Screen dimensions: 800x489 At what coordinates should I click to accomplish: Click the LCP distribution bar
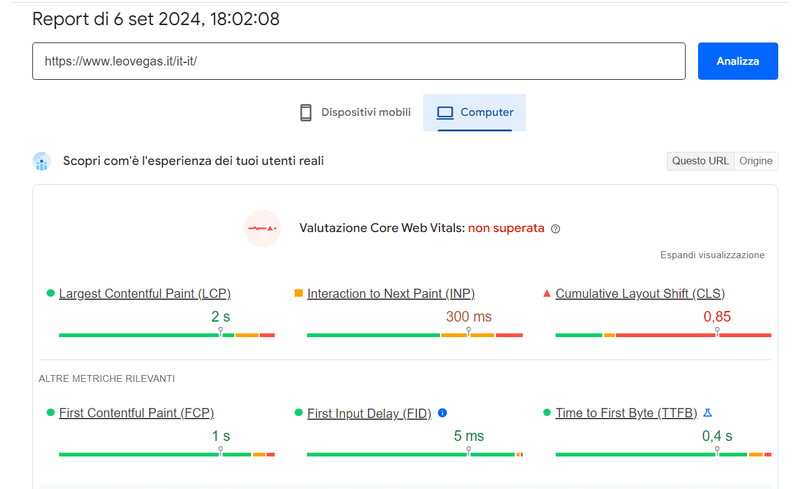pyautogui.click(x=167, y=335)
